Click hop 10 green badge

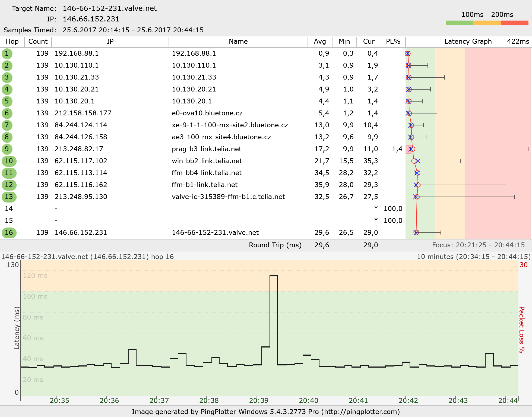(9, 161)
